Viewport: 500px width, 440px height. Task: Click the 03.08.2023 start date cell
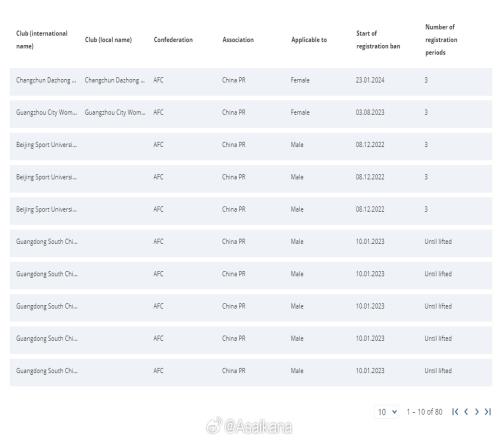tap(370, 112)
